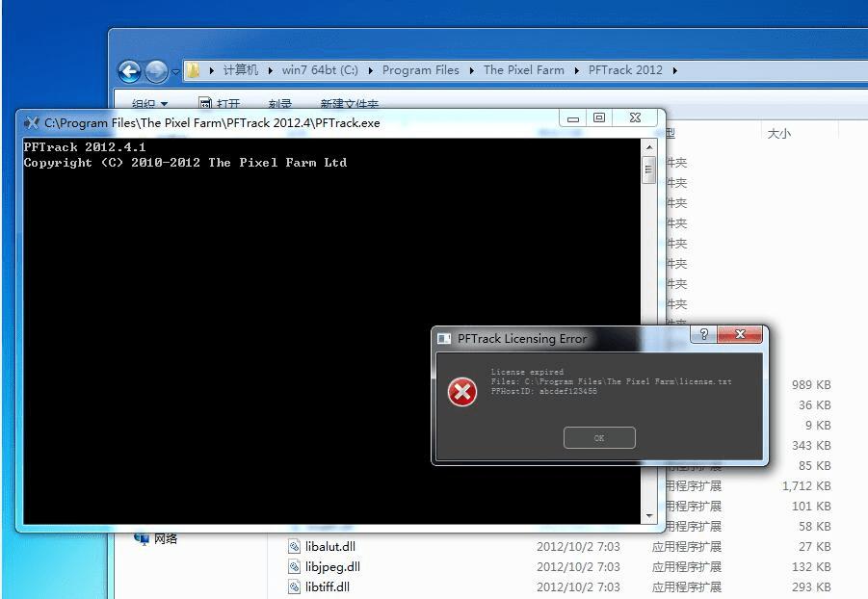868x599 pixels.
Task: Expand the arrow after win7 64bt (C:)
Action: [x=370, y=71]
